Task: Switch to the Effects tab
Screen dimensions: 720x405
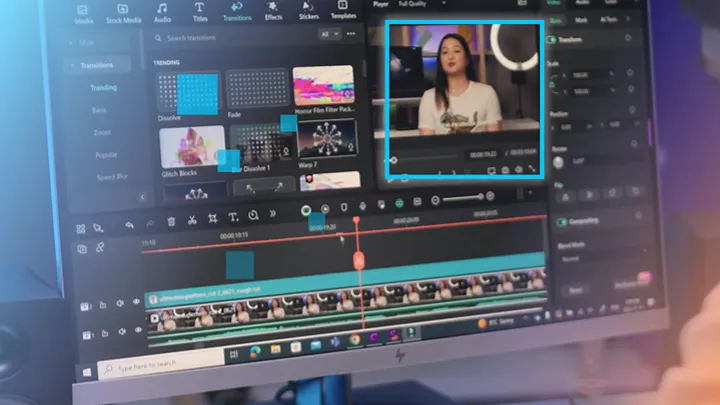Action: point(273,11)
